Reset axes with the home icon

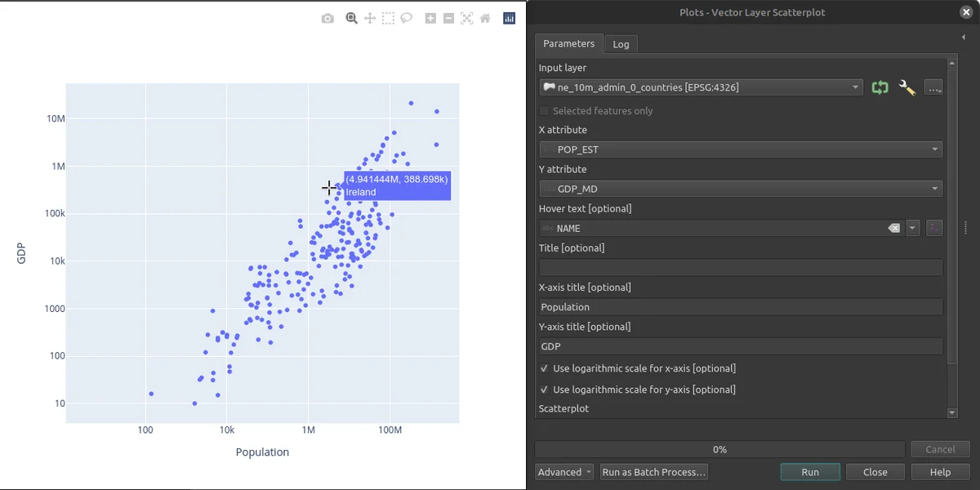point(485,18)
